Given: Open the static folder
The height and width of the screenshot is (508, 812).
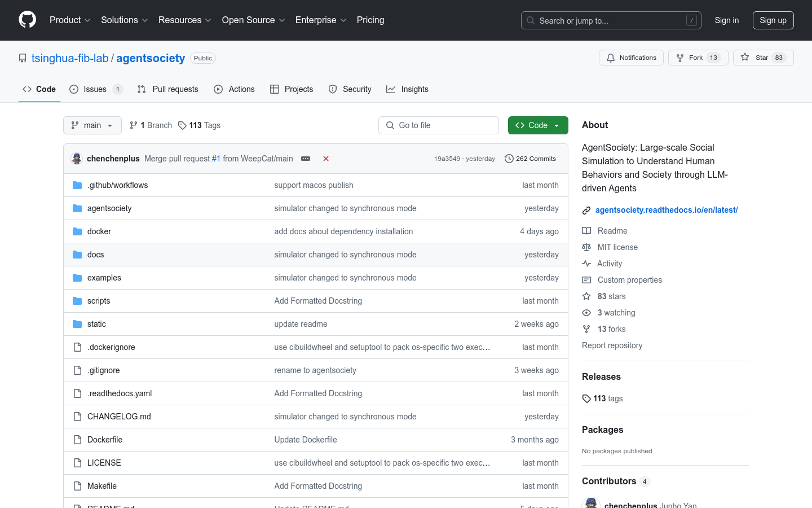Looking at the screenshot, I should (x=96, y=324).
